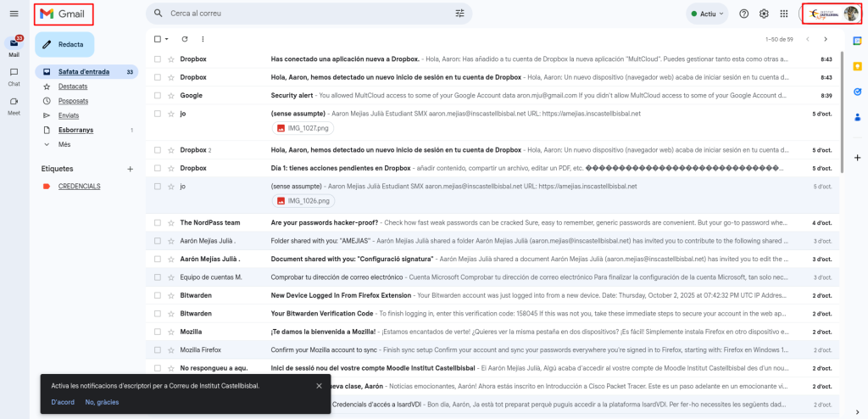Screen dimensions: 868x419
Task: Star the NordPass team email
Action: [x=171, y=222]
